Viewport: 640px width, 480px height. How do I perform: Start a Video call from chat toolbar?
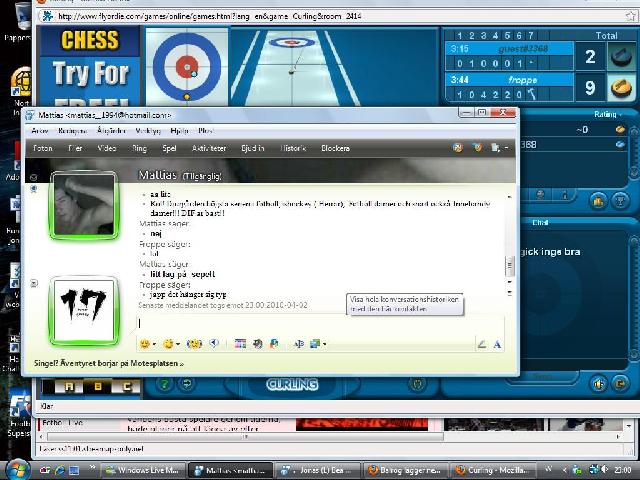point(107,148)
